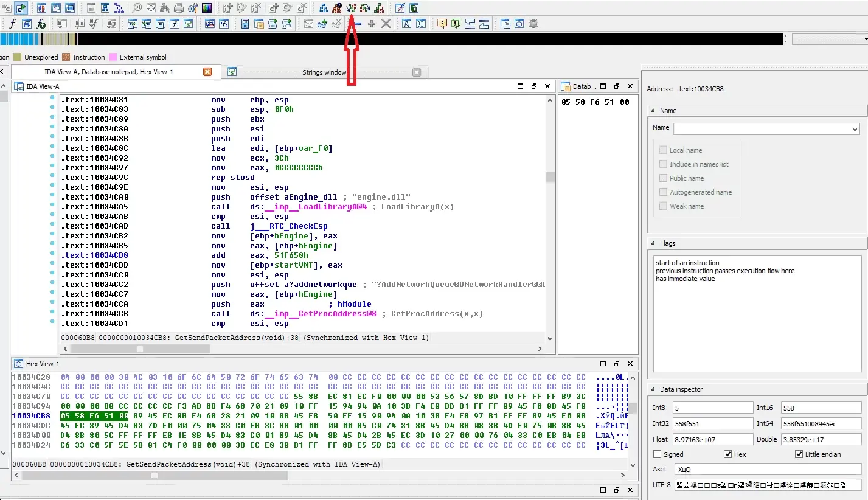The height and width of the screenshot is (500, 868).
Task: Open the Name combo box dropdown arrow
Action: tap(855, 129)
